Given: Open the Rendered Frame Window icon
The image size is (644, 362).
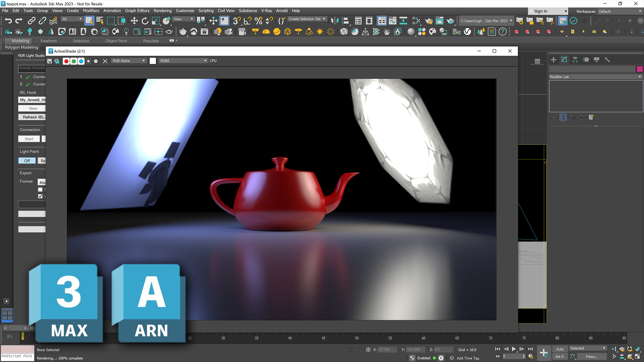Looking at the screenshot, I should click(x=439, y=21).
